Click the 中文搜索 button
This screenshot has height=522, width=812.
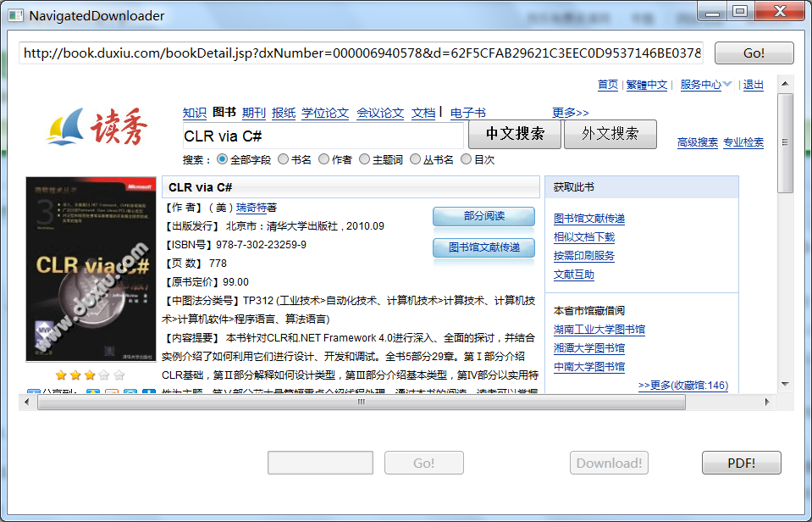click(x=515, y=134)
